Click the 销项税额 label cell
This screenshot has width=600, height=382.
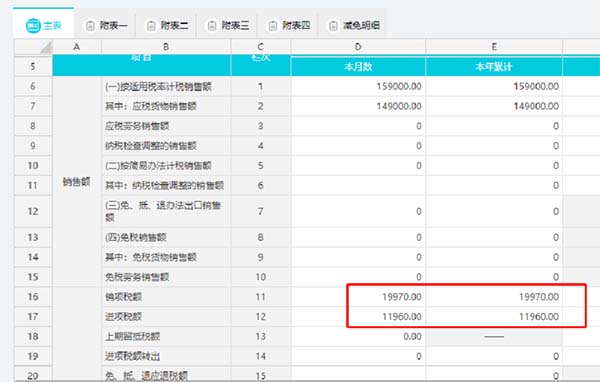(x=166, y=296)
